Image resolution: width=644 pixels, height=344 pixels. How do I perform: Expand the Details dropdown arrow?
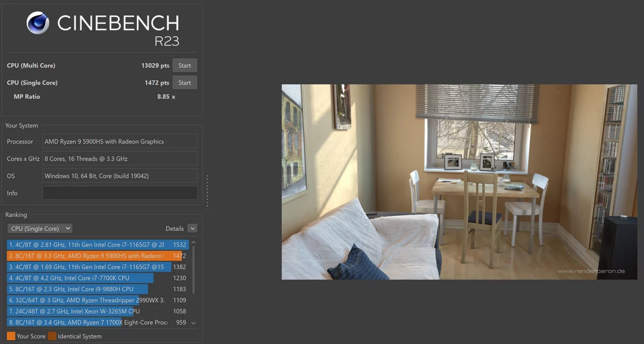pos(193,229)
